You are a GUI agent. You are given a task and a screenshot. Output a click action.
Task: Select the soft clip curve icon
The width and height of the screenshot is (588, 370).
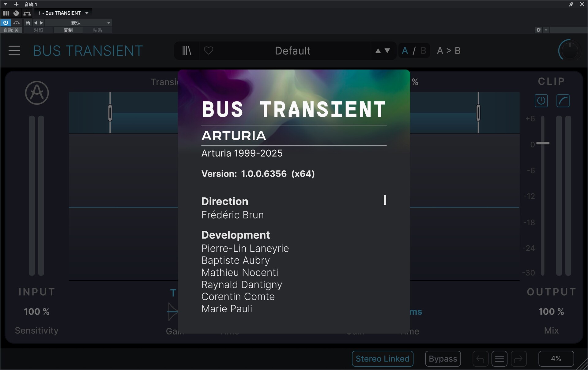[x=563, y=101]
